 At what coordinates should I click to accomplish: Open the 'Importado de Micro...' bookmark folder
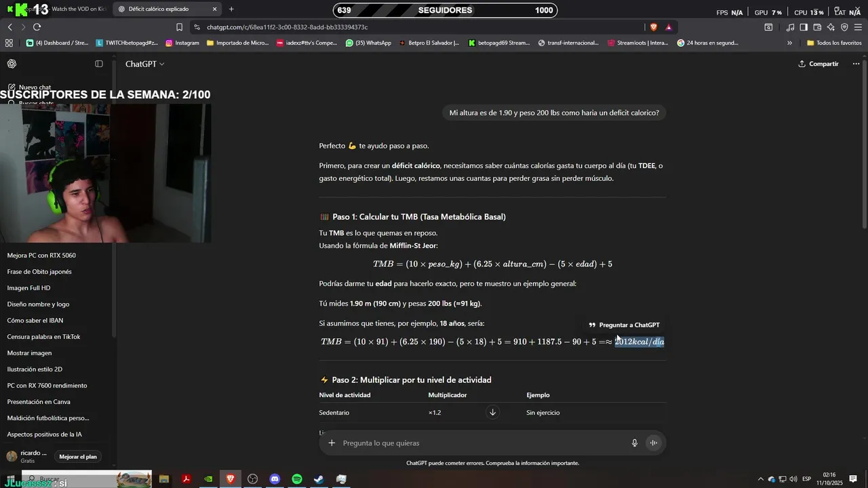237,43
